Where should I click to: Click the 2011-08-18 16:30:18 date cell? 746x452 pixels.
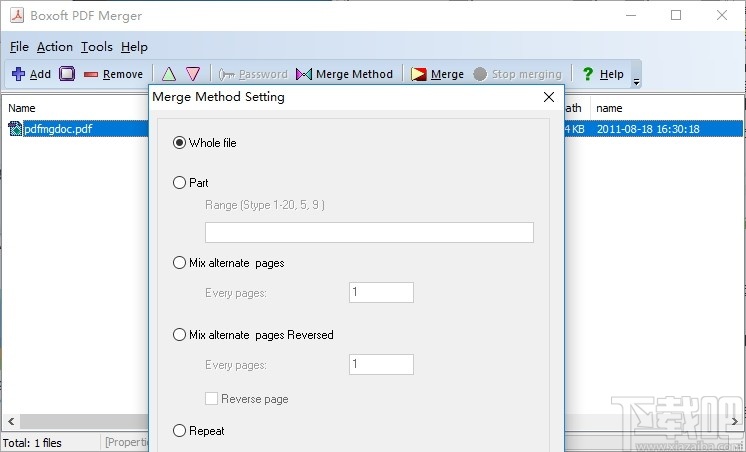coord(648,129)
